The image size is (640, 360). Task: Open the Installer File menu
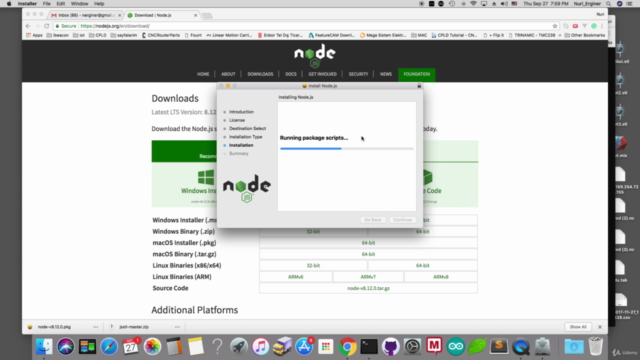(x=47, y=4)
